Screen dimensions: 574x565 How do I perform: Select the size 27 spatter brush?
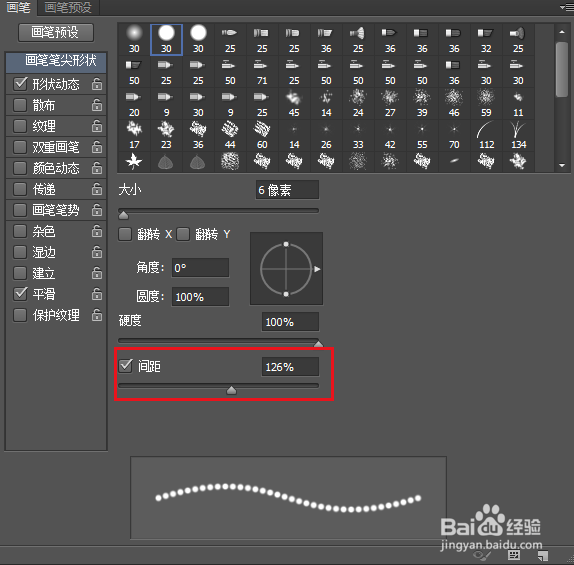[x=390, y=104]
